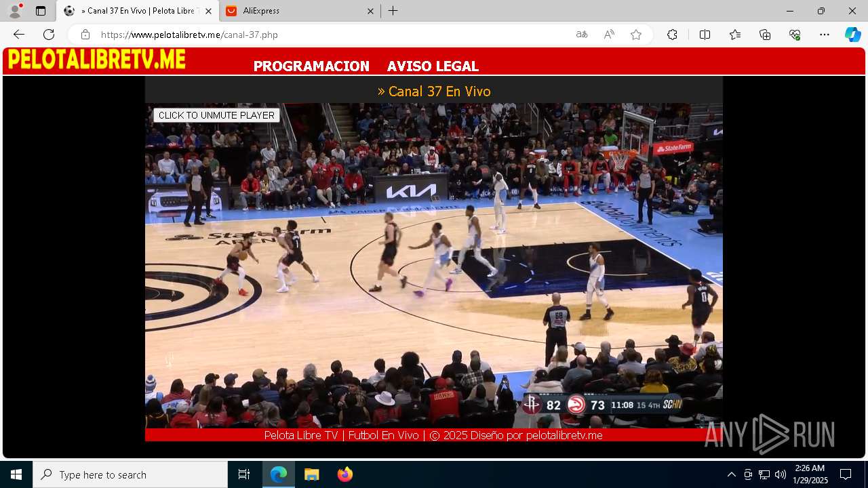Open the clock showing 2:26 AM

click(x=810, y=474)
